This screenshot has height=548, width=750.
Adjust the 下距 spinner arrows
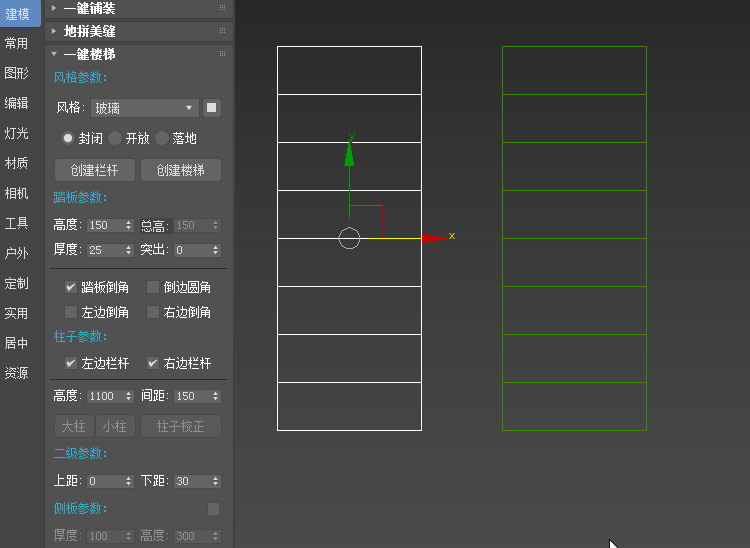[216, 481]
